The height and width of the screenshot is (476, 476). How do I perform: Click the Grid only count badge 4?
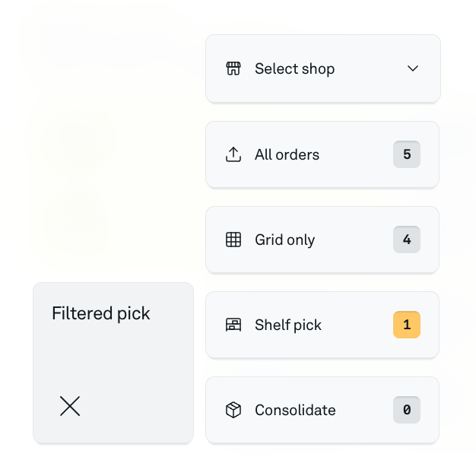[x=407, y=240]
